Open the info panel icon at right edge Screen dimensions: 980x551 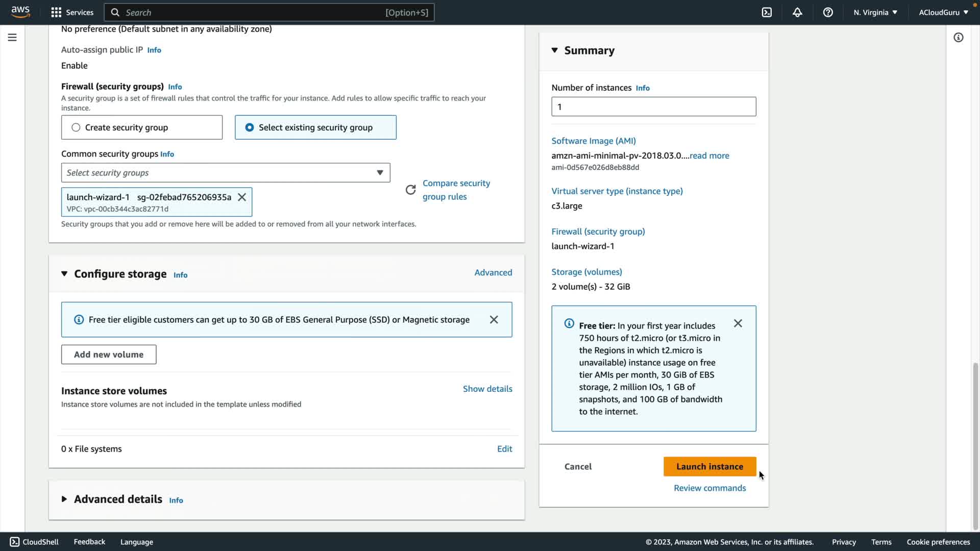[x=958, y=37]
